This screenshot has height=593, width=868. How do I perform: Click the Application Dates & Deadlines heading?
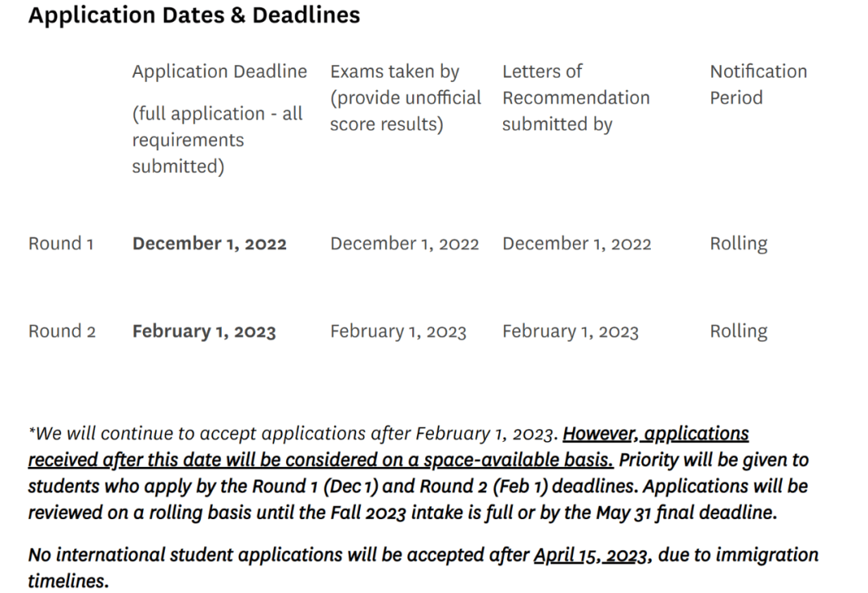coord(194,15)
